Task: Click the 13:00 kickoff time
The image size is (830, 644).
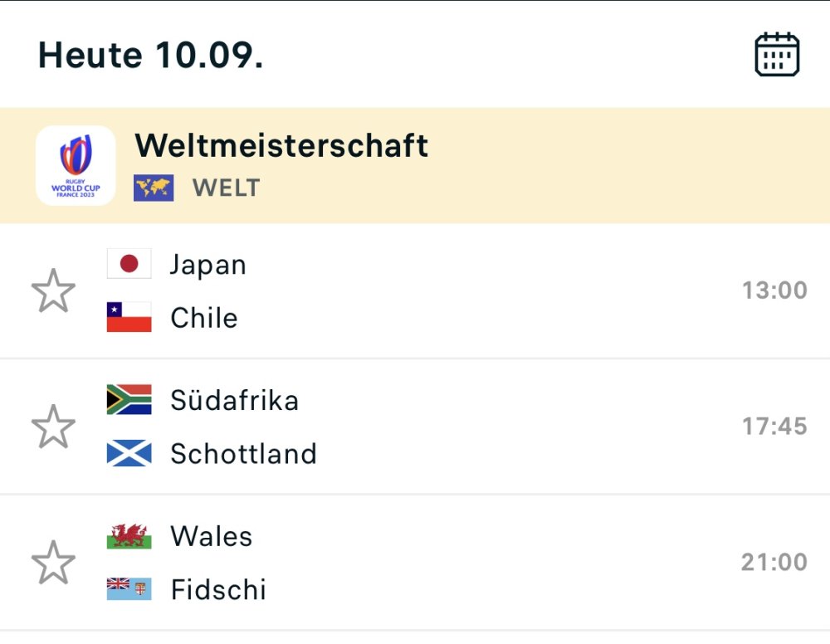Action: point(774,290)
